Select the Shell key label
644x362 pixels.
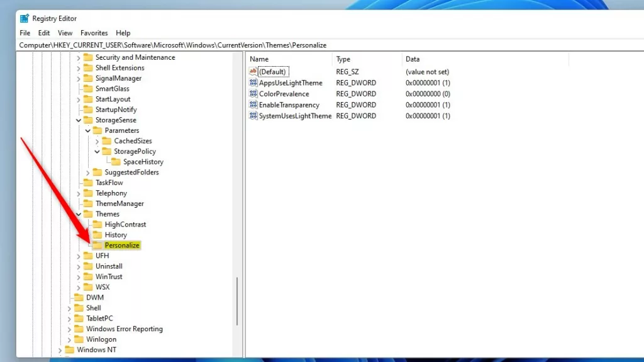[94, 308]
